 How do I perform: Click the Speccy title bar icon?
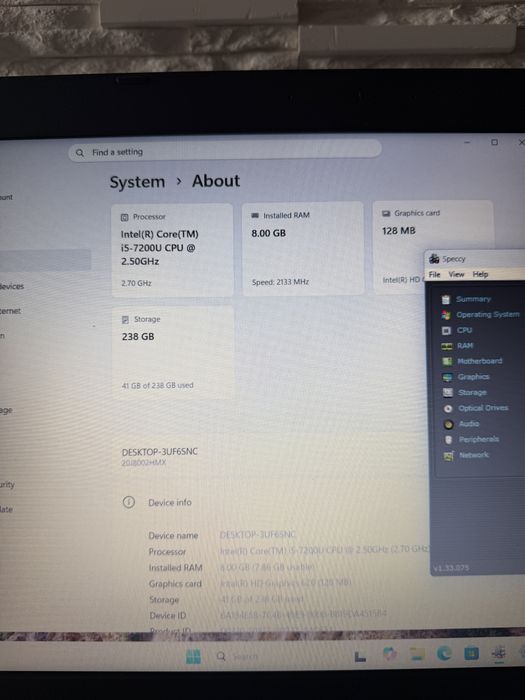tap(433, 258)
